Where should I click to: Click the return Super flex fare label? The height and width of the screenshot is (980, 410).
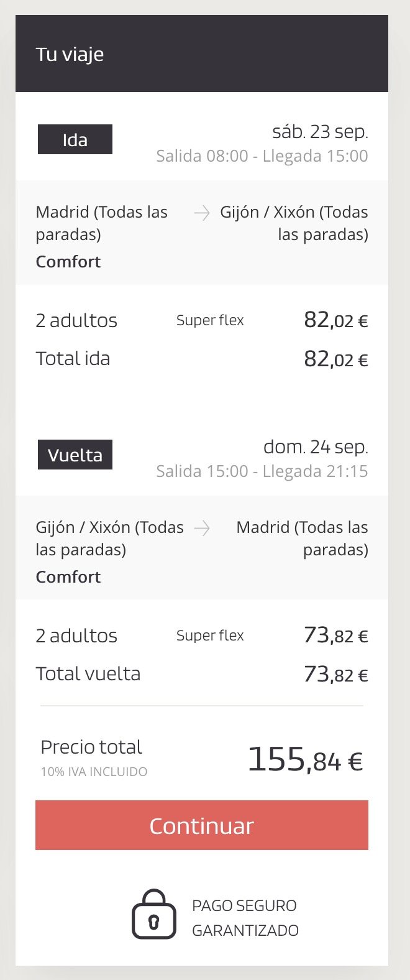pos(210,636)
